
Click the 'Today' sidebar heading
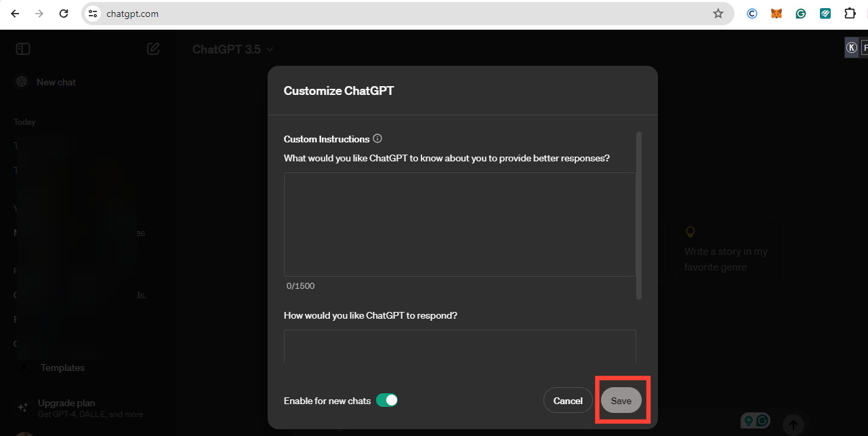pyautogui.click(x=25, y=122)
